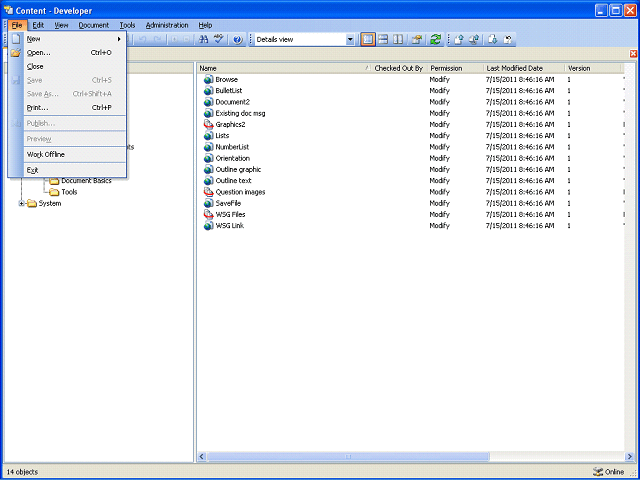Select the BulletList document name
Viewport: 640px width, 480px height.
(229, 91)
